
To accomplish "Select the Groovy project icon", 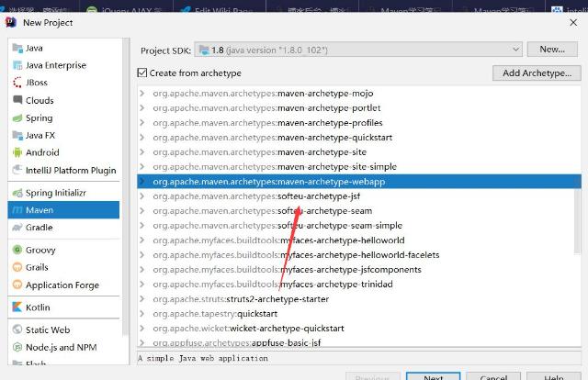I will tap(17, 250).
